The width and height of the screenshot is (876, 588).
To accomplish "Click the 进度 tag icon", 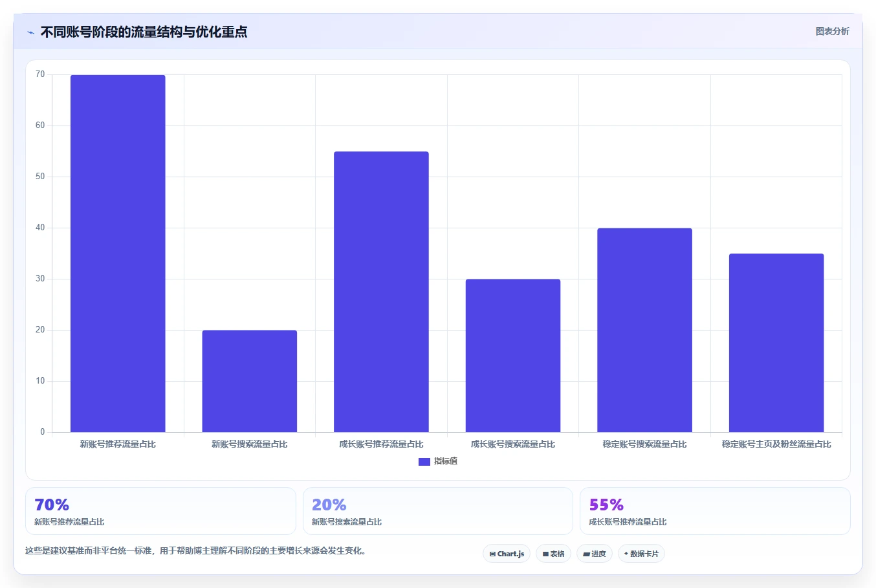I will 586,554.
